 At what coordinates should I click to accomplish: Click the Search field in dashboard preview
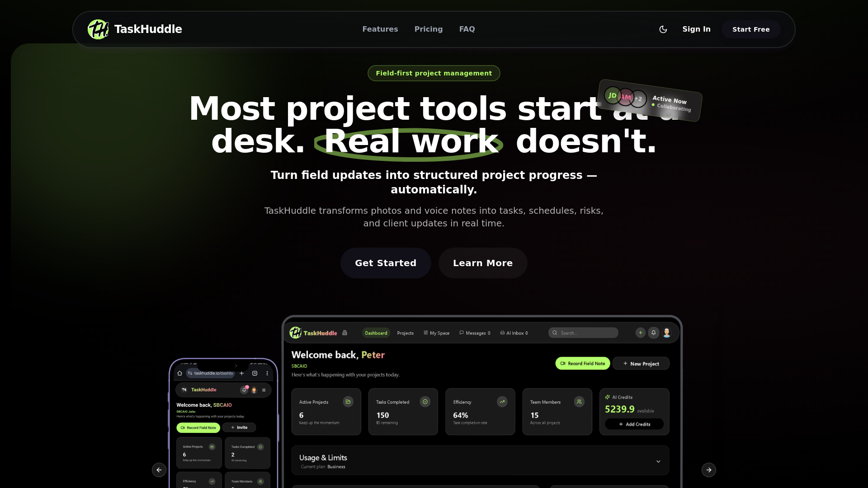click(x=583, y=333)
